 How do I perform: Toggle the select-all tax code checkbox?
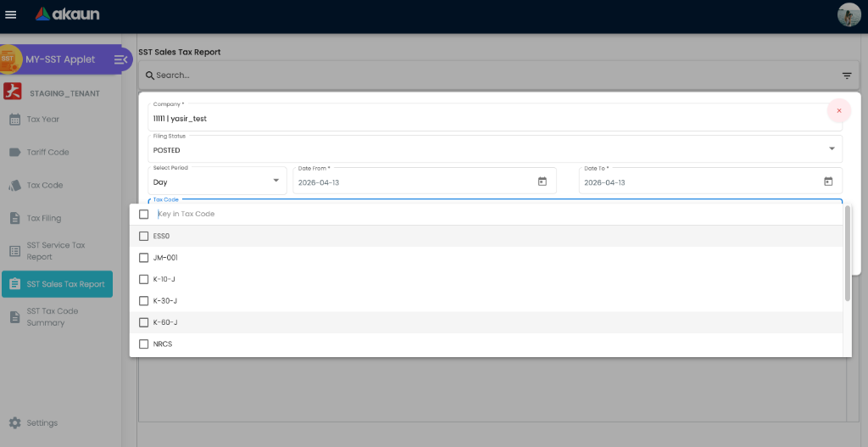coord(144,214)
